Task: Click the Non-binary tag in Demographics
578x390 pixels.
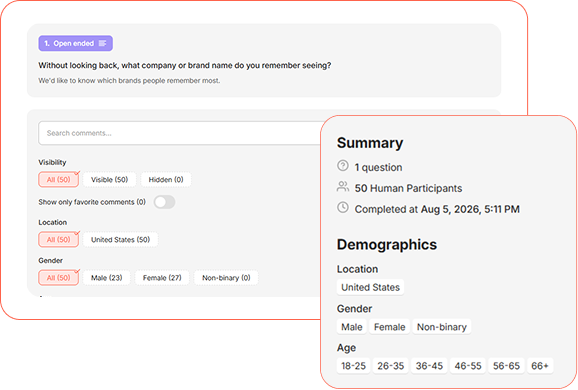Action: tap(442, 327)
